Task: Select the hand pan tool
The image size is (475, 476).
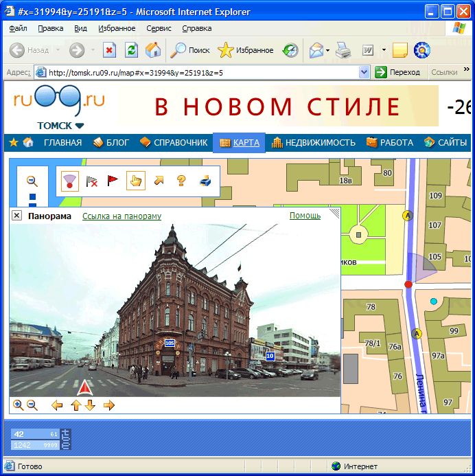Action: 136,181
